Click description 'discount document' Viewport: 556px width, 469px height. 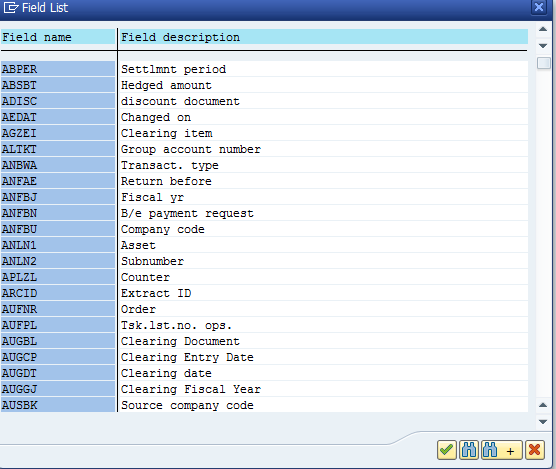180,101
